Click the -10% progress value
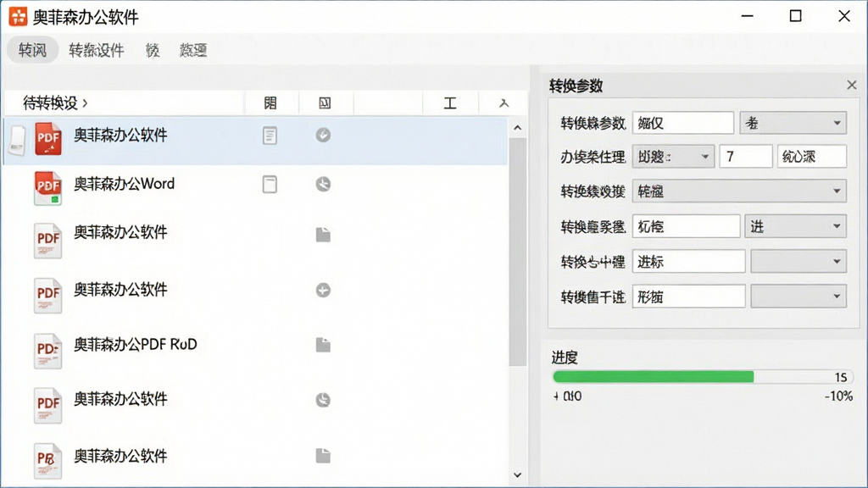 click(838, 396)
